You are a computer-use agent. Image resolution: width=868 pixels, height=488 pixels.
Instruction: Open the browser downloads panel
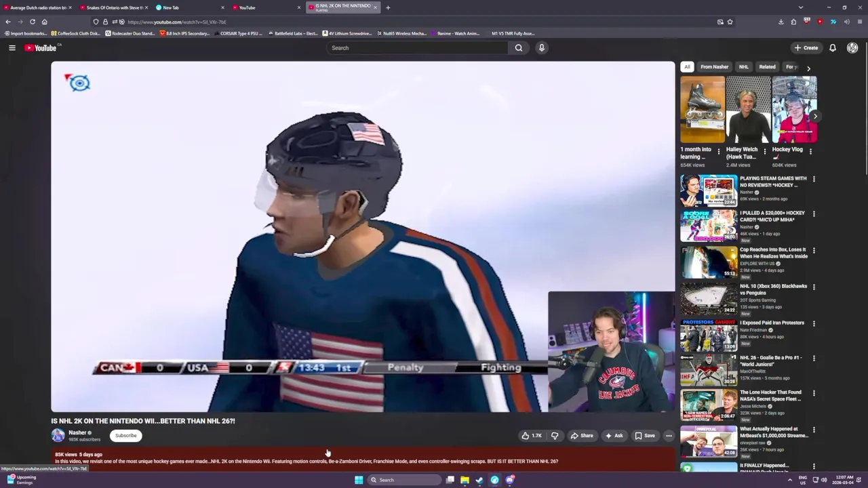tap(781, 22)
